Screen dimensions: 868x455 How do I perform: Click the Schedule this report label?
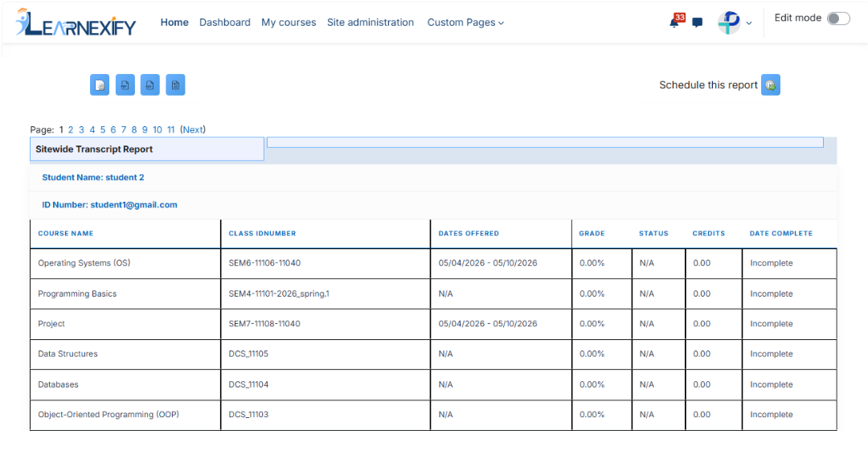(708, 85)
